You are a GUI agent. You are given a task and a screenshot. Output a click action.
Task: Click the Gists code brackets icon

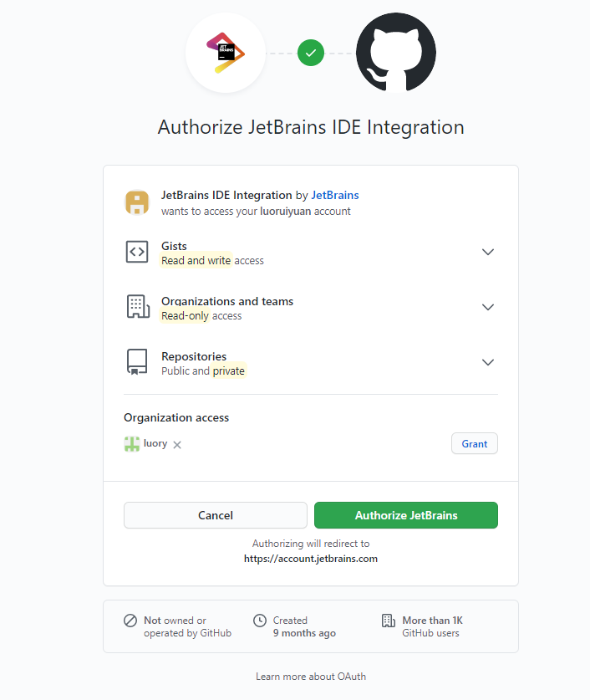(x=137, y=252)
